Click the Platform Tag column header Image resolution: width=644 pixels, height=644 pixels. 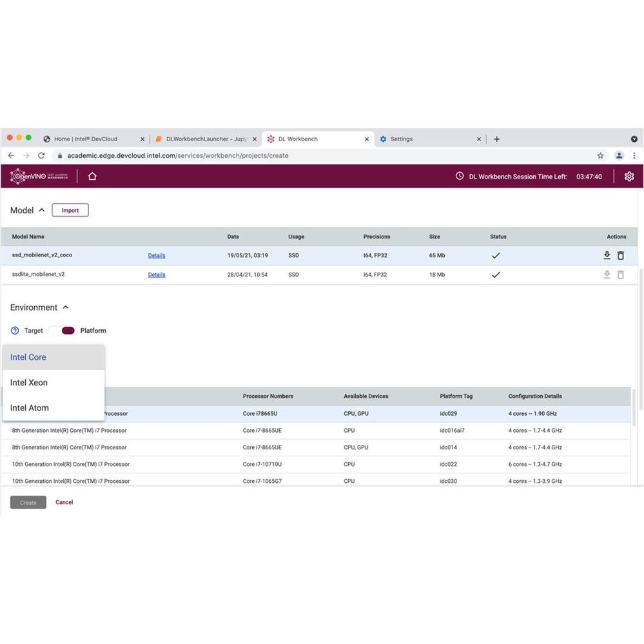click(456, 396)
